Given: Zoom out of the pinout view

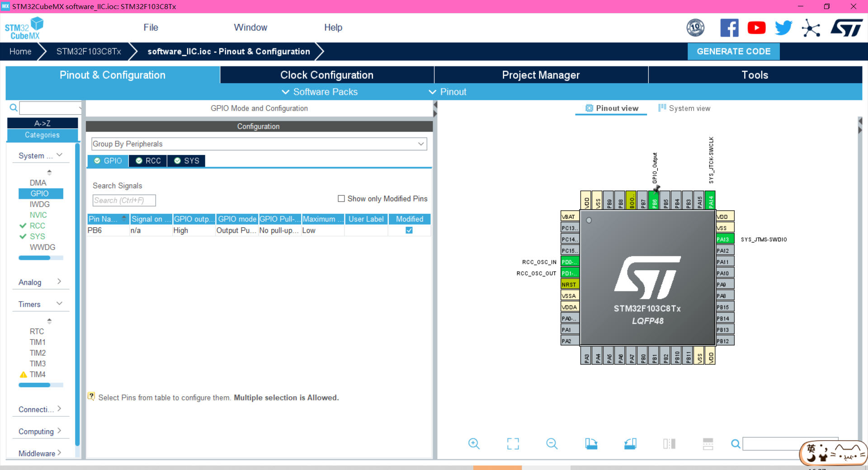Looking at the screenshot, I should [552, 444].
